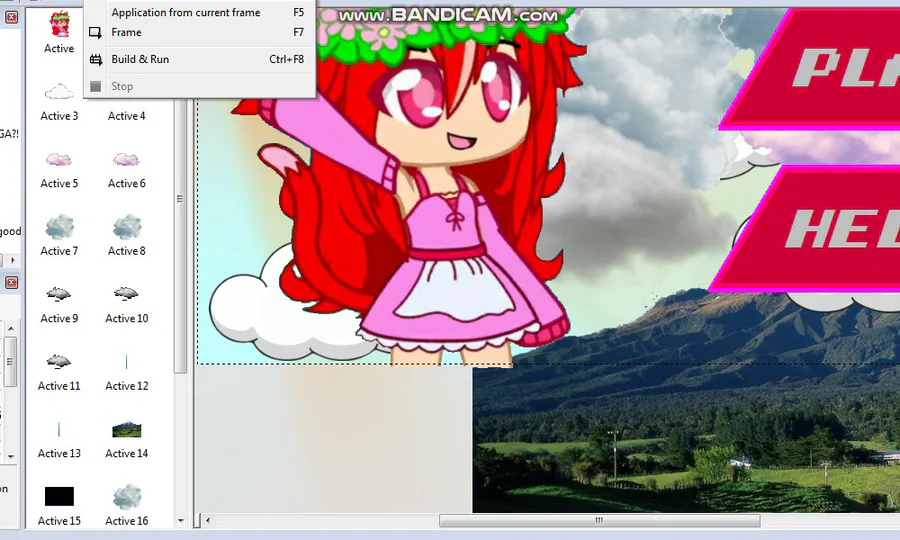Click the greyed-out Stop menu entry
This screenshot has height=540, width=900.
point(200,86)
